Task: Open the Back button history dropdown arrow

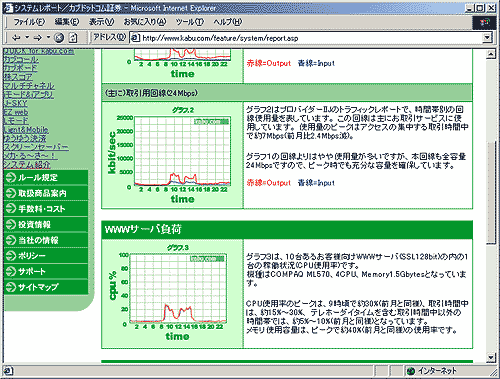Action: coord(27,37)
